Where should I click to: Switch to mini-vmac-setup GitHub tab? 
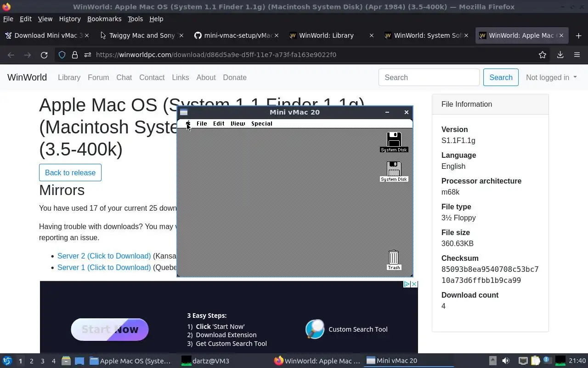pos(237,35)
